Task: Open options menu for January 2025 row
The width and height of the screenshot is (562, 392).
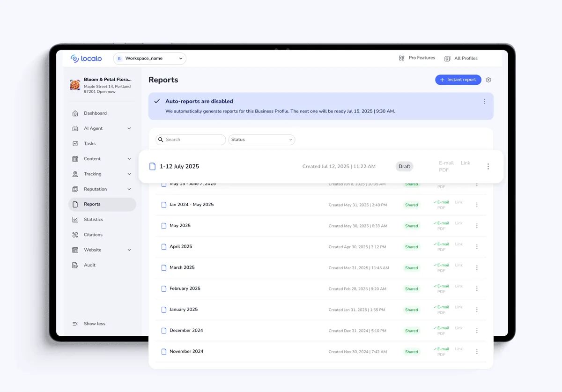Action: tap(477, 310)
